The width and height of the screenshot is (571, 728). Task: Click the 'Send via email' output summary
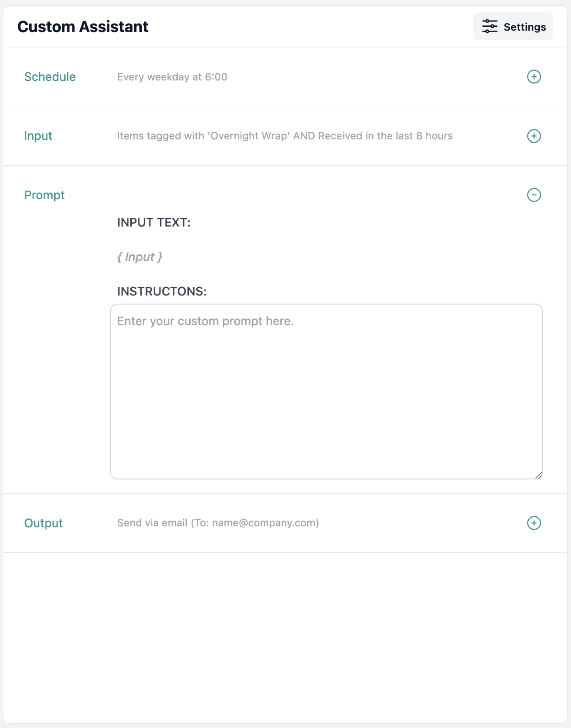(152, 523)
